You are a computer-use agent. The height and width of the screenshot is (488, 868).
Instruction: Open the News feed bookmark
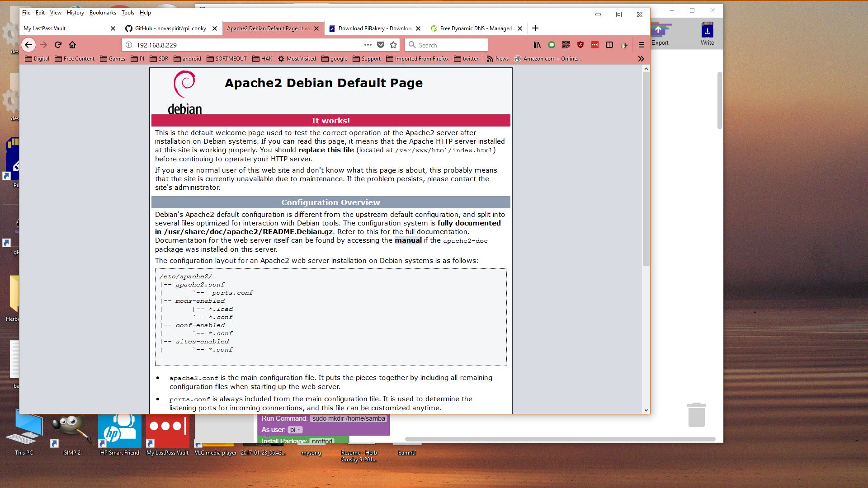pos(498,59)
